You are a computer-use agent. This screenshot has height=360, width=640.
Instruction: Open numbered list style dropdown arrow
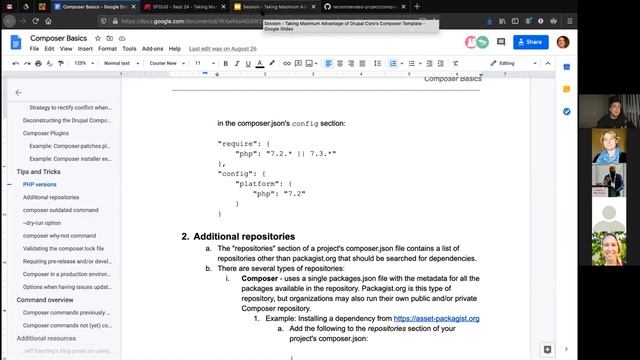click(x=402, y=63)
